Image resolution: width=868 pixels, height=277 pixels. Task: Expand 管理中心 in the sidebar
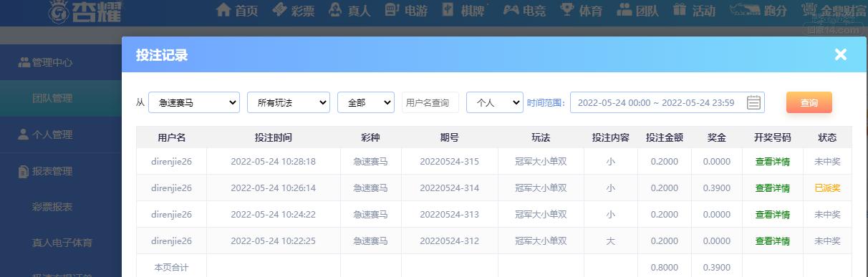click(60, 62)
